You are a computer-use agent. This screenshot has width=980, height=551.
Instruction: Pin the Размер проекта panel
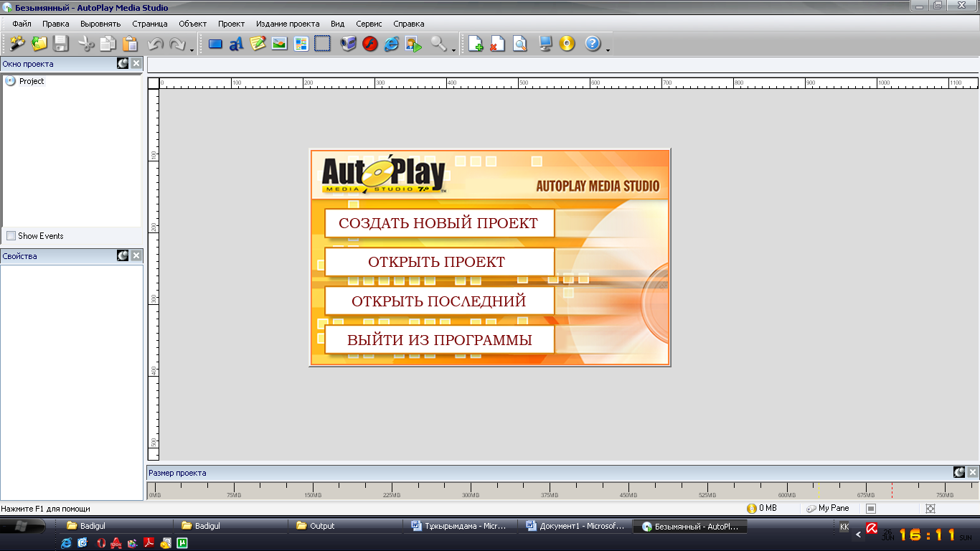[x=959, y=472]
